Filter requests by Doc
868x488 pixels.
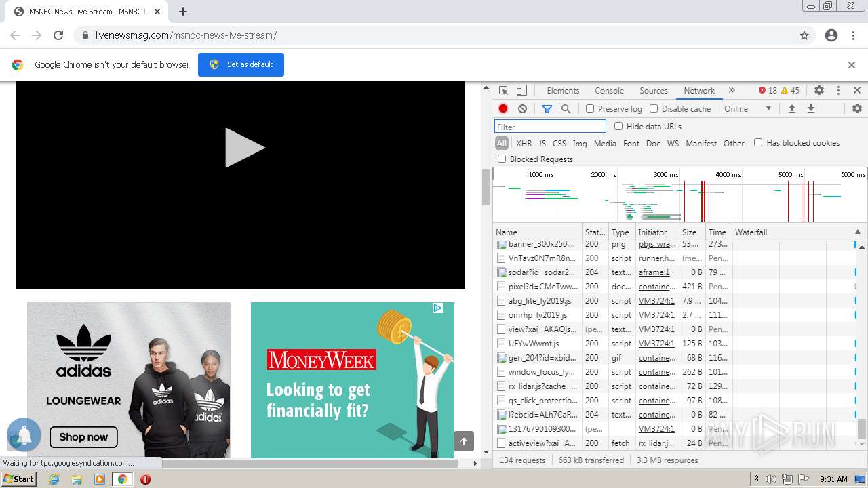click(x=653, y=143)
